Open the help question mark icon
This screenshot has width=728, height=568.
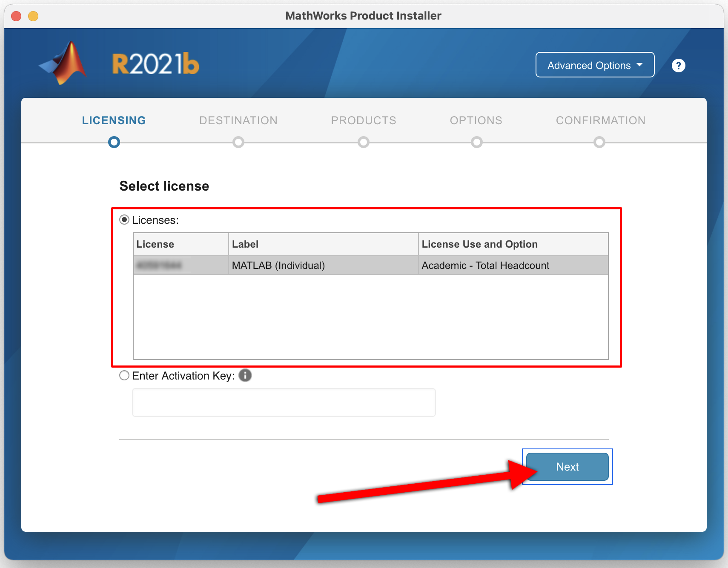[x=678, y=66]
